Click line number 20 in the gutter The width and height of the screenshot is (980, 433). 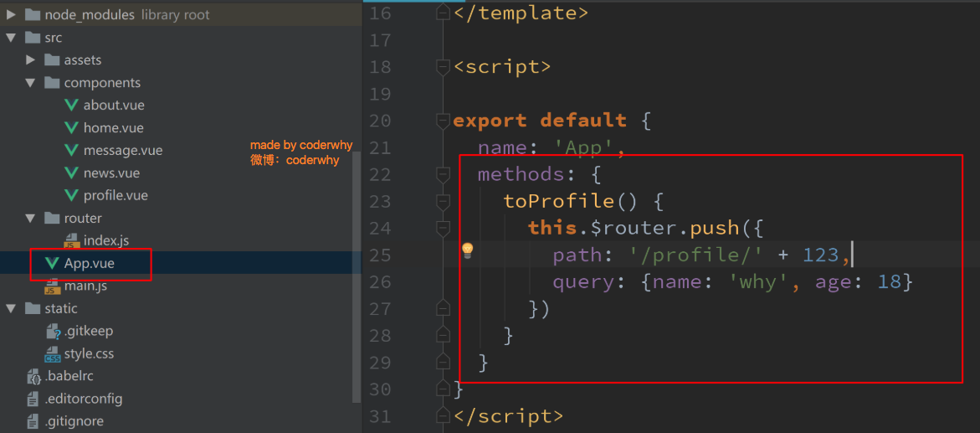click(x=381, y=121)
